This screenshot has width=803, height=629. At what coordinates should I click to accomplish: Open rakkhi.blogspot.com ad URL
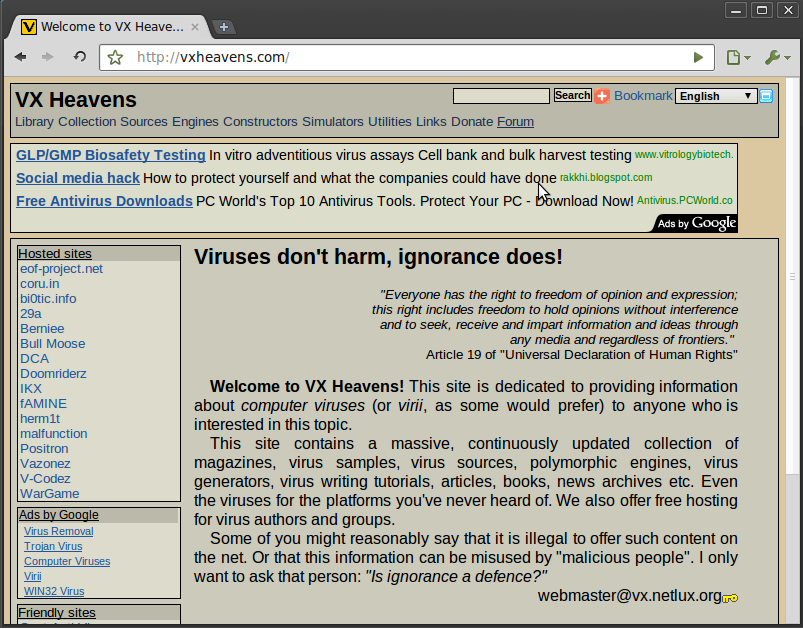(x=606, y=178)
